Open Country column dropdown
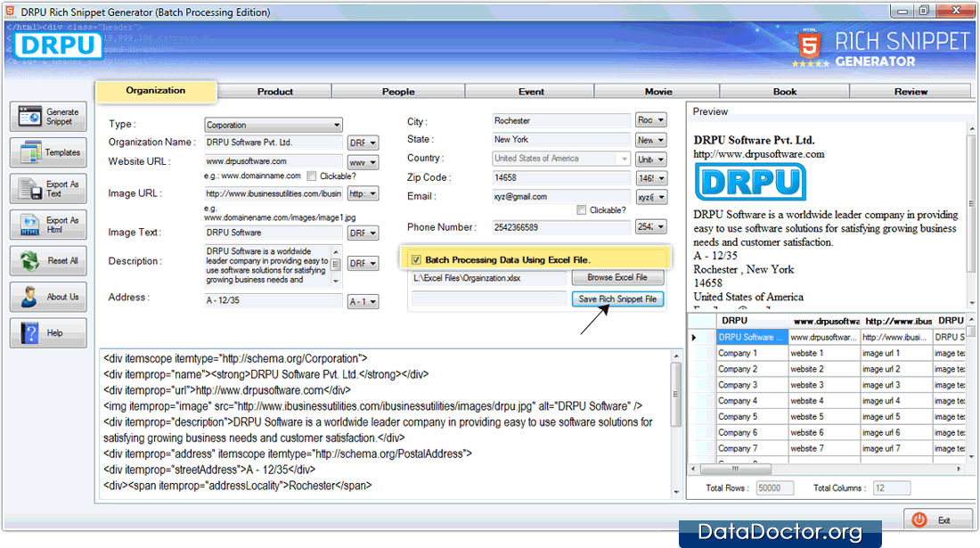 pyautogui.click(x=650, y=159)
